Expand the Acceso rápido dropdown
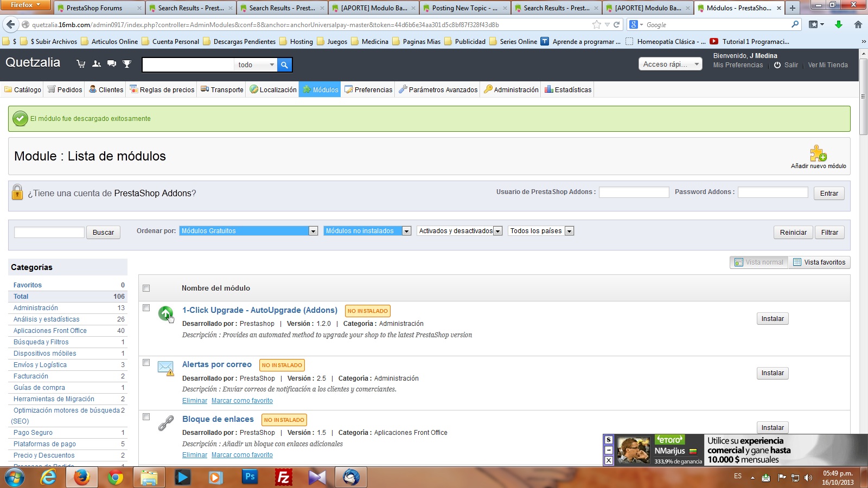868x488 pixels. [671, 64]
